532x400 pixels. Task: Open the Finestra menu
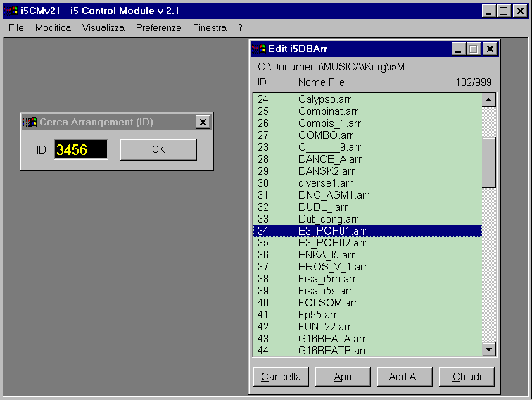tap(209, 28)
